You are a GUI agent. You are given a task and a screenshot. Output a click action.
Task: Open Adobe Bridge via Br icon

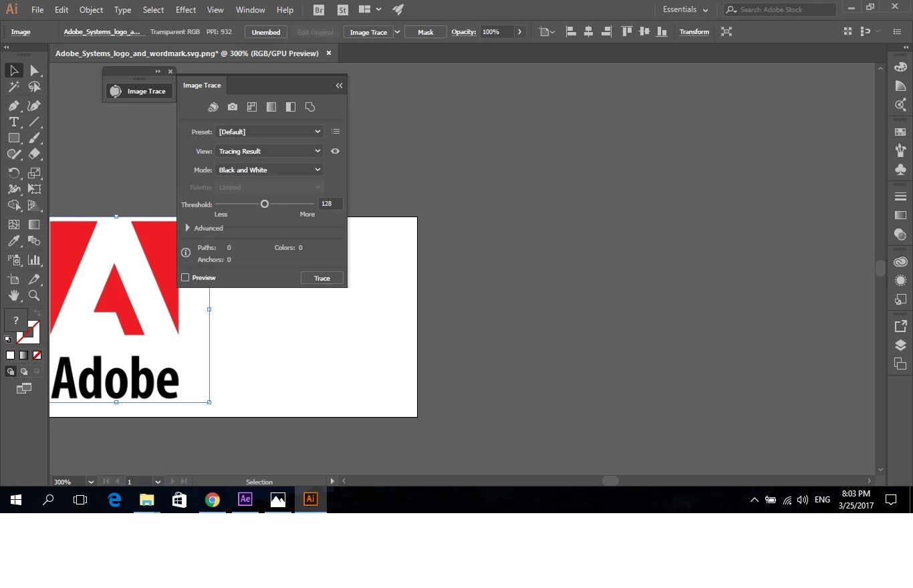(319, 10)
